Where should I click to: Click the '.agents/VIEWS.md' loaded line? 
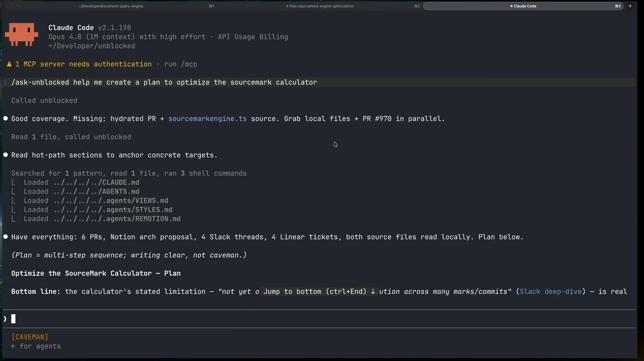(x=90, y=201)
